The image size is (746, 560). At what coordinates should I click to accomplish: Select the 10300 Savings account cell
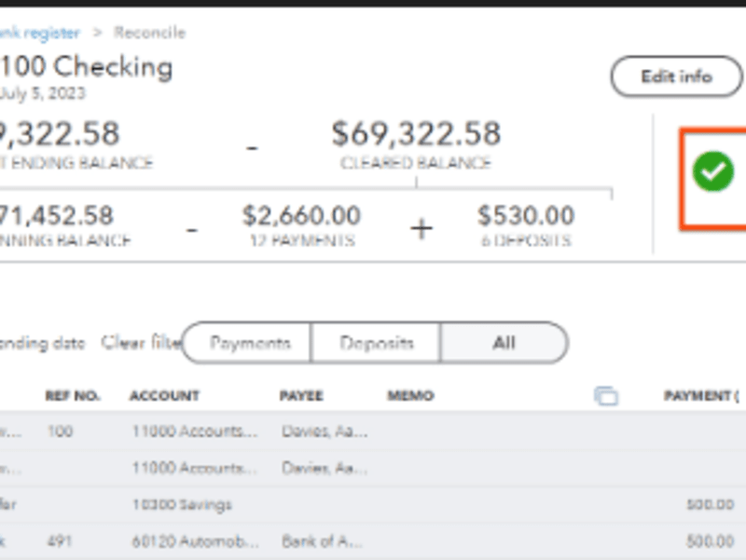[x=182, y=504]
